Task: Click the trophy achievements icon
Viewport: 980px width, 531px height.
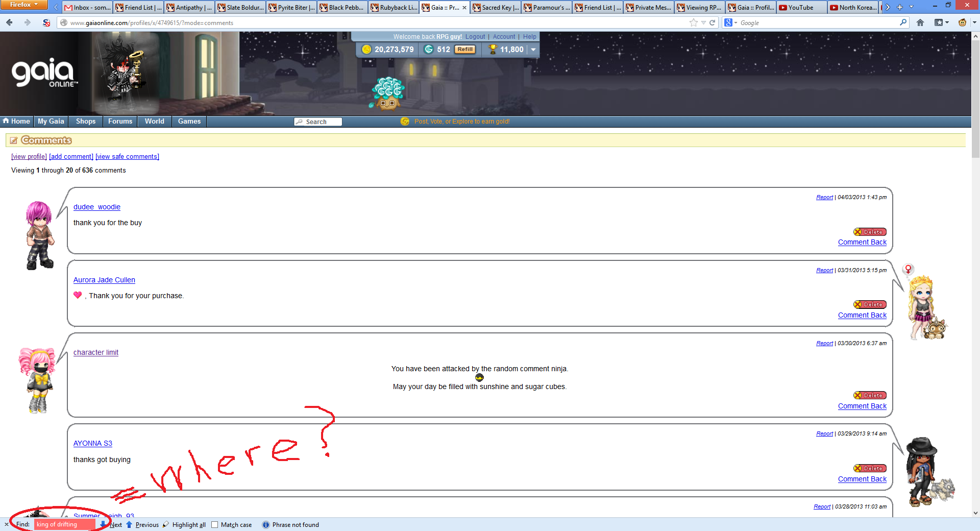Action: coord(493,49)
